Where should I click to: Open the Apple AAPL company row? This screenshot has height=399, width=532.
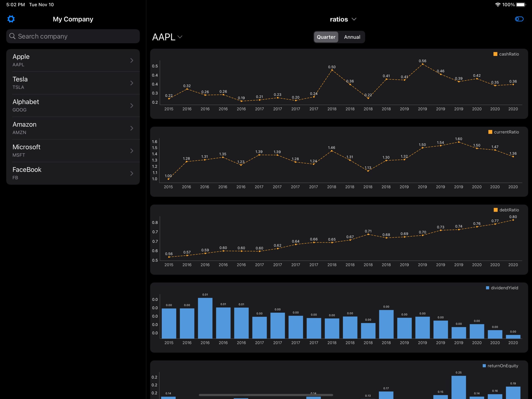pyautogui.click(x=73, y=61)
